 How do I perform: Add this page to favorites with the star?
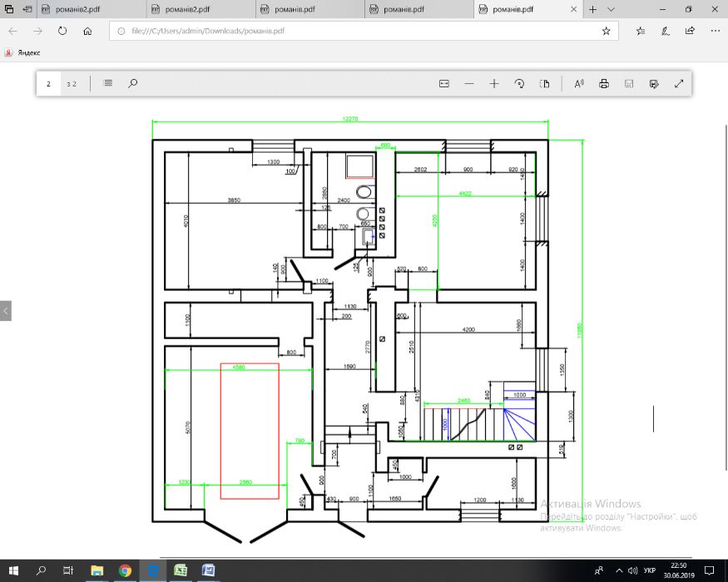coord(606,31)
